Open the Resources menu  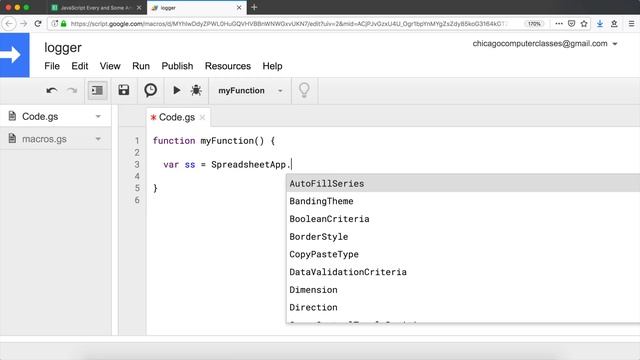[228, 66]
